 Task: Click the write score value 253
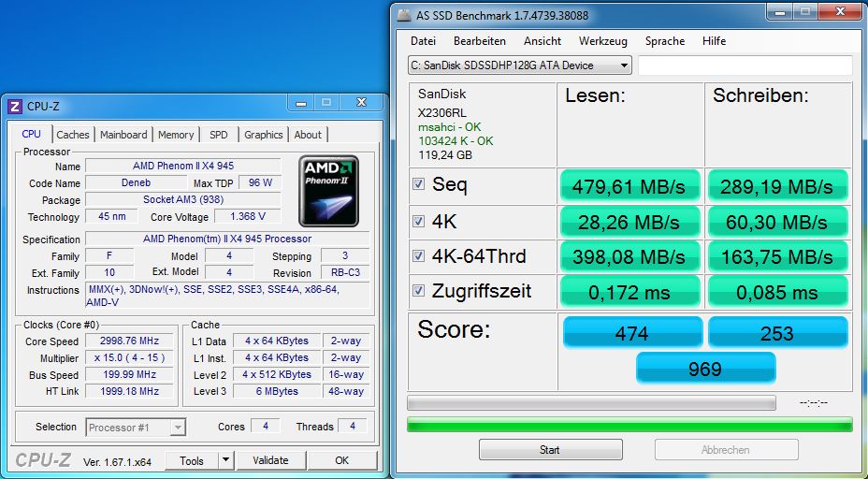pos(778,332)
